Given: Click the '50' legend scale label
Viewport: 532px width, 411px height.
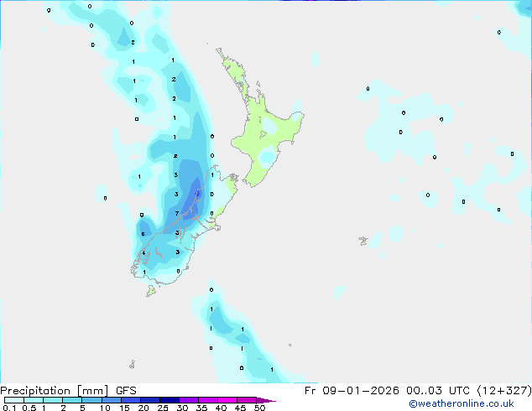Looking at the screenshot, I should tap(259, 408).
